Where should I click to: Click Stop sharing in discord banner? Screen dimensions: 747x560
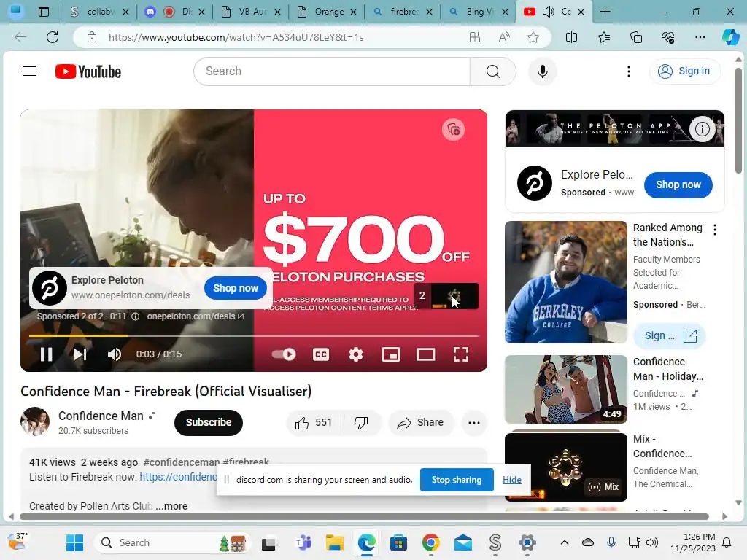[457, 480]
